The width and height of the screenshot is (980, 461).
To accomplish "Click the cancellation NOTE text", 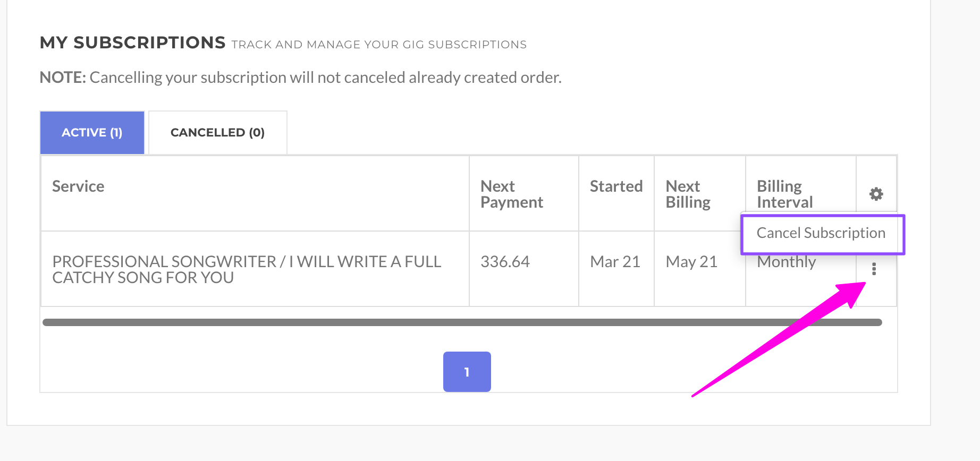I will 300,78.
